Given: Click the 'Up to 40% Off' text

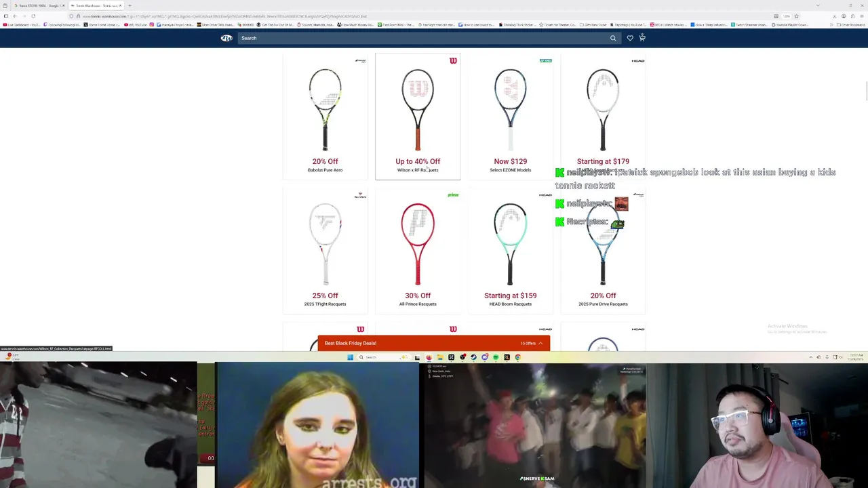Looking at the screenshot, I should click(x=418, y=161).
